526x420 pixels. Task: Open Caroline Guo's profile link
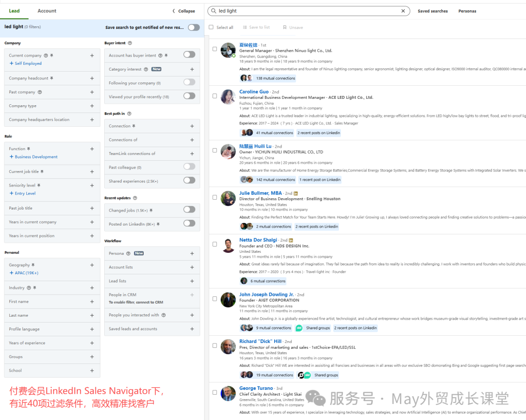[254, 92]
